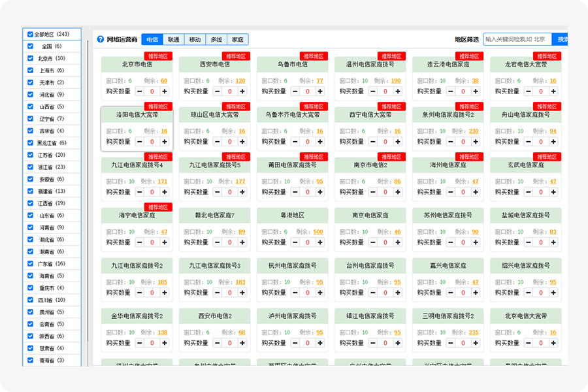Screen dimensions: 588x392
Task: Increase purchase quantity for 北京市电信
Action: pos(165,91)
